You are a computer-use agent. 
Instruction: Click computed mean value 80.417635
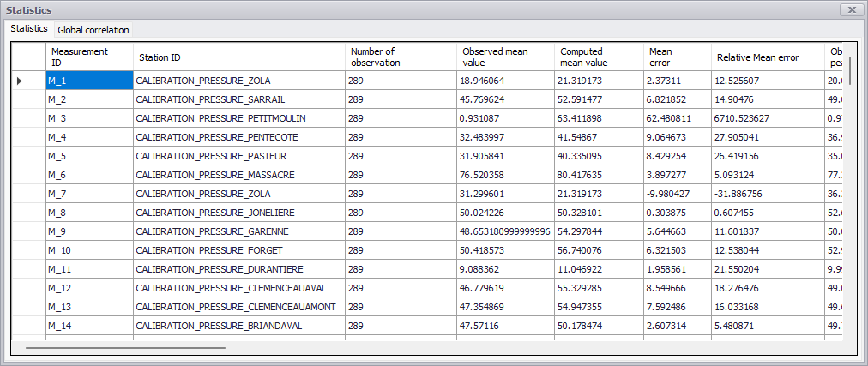(599, 175)
